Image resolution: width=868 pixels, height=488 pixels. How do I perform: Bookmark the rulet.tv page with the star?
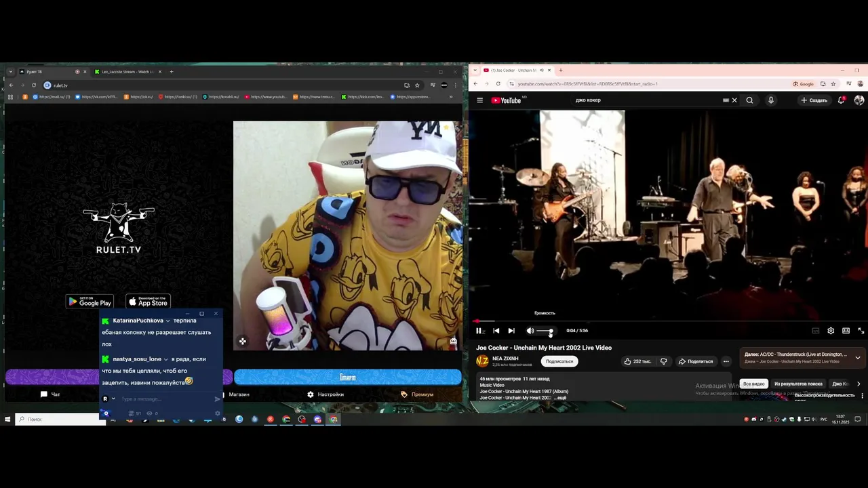click(x=417, y=85)
